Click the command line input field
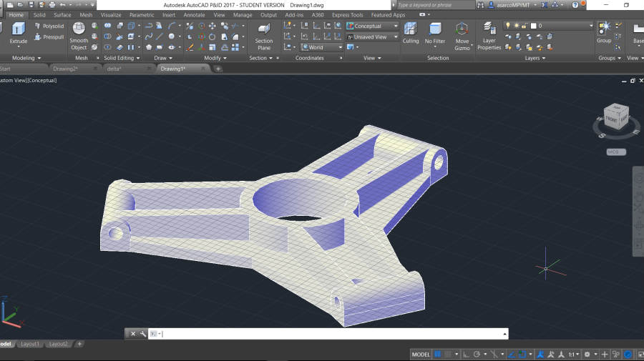 click(329, 334)
